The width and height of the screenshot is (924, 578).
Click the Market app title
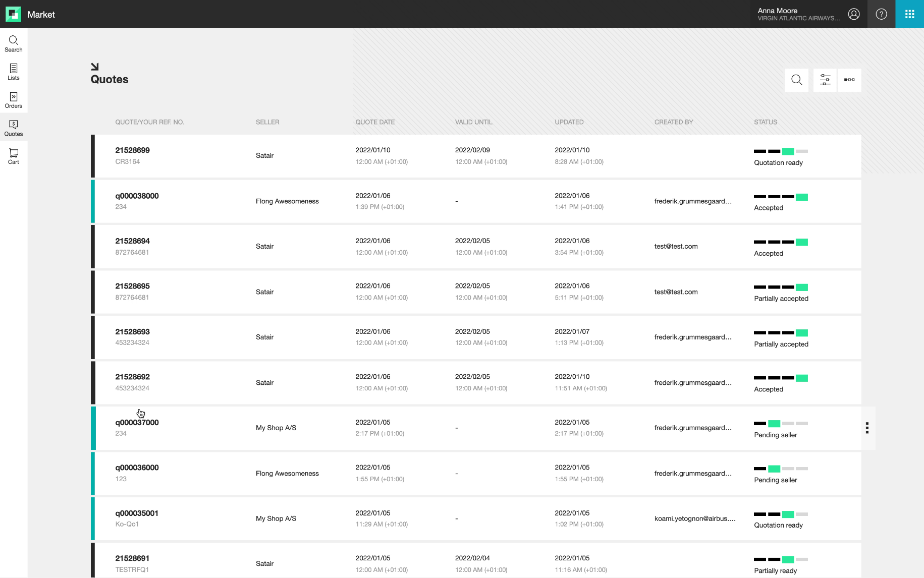pyautogui.click(x=41, y=15)
